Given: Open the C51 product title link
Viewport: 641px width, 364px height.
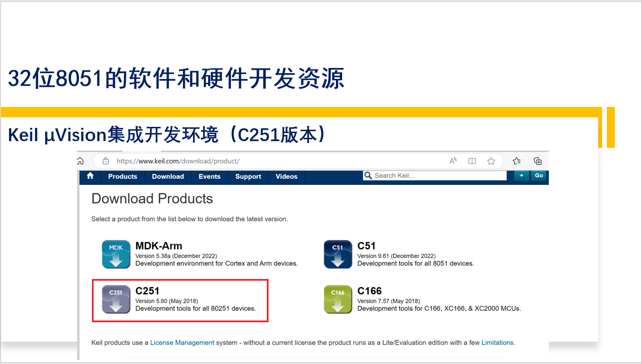Looking at the screenshot, I should [366, 246].
